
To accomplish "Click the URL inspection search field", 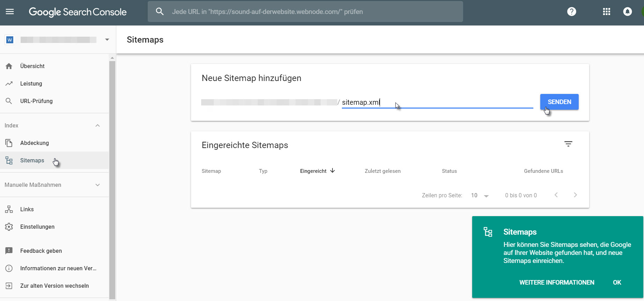I will point(305,12).
